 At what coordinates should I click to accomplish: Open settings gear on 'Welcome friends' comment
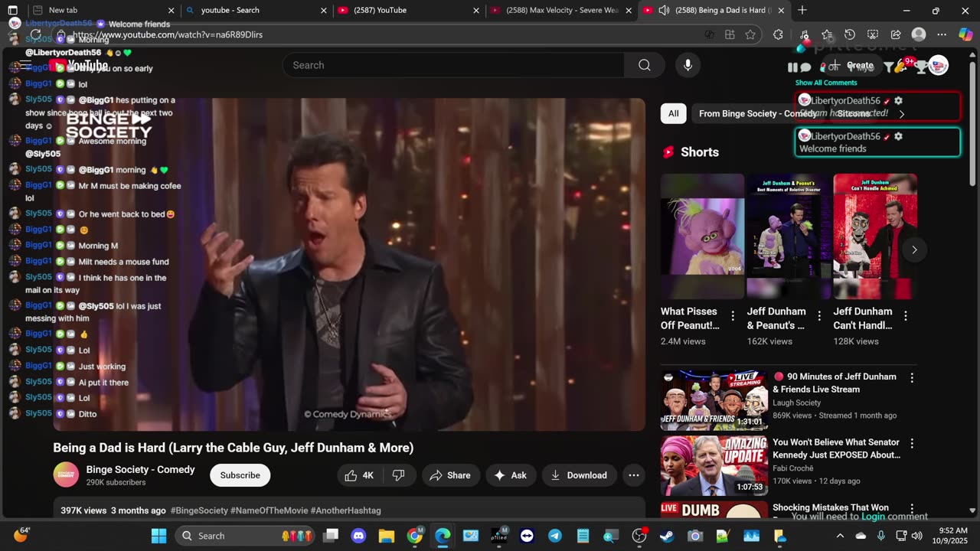click(898, 136)
